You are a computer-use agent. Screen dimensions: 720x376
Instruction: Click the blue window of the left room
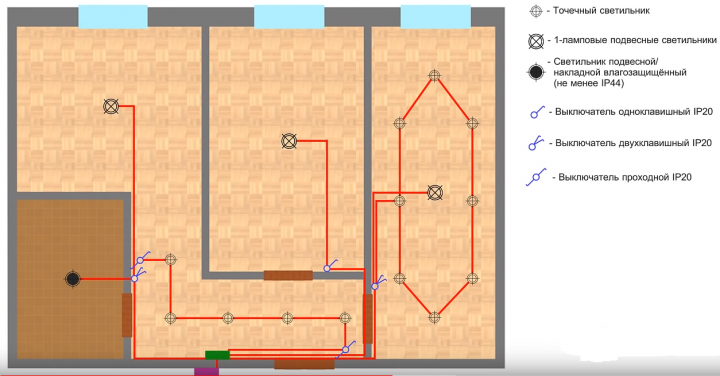coord(113,17)
